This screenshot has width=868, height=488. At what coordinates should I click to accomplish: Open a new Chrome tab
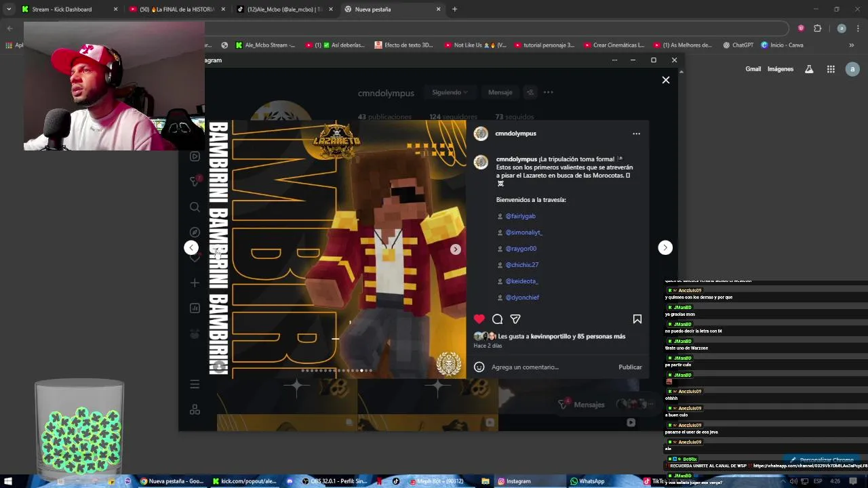[x=454, y=9]
